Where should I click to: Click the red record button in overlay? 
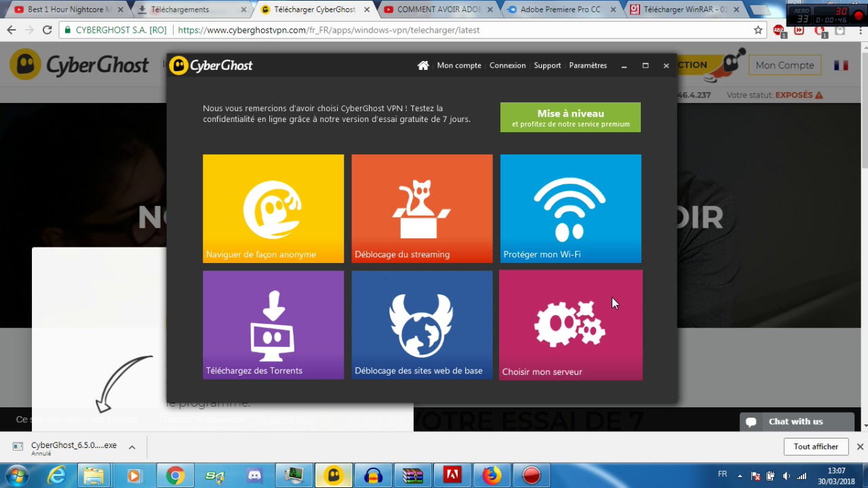(859, 16)
